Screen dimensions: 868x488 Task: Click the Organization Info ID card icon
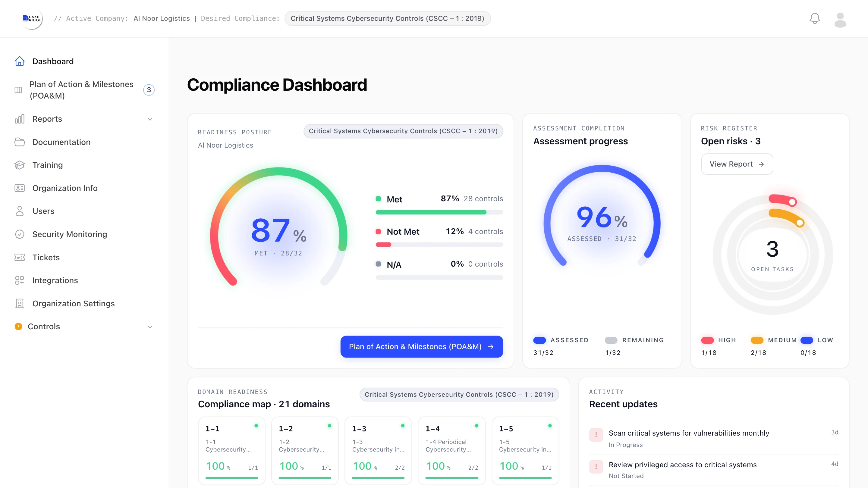point(20,188)
